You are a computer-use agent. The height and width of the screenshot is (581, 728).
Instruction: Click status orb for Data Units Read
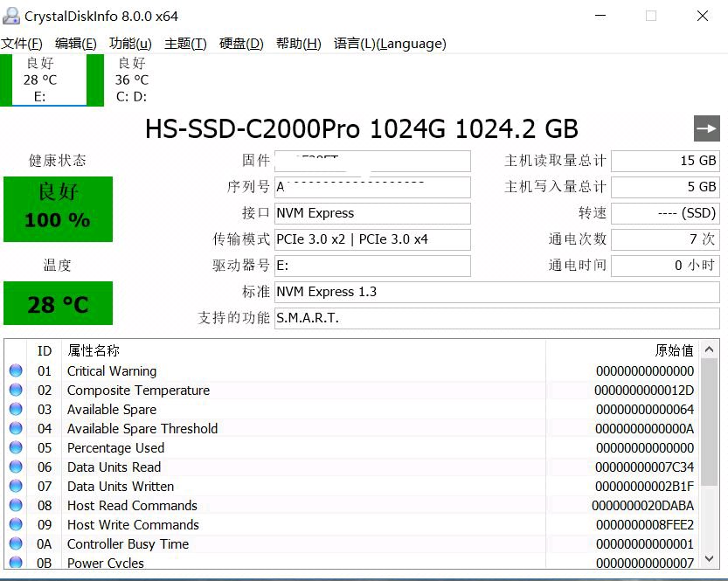tap(16, 467)
